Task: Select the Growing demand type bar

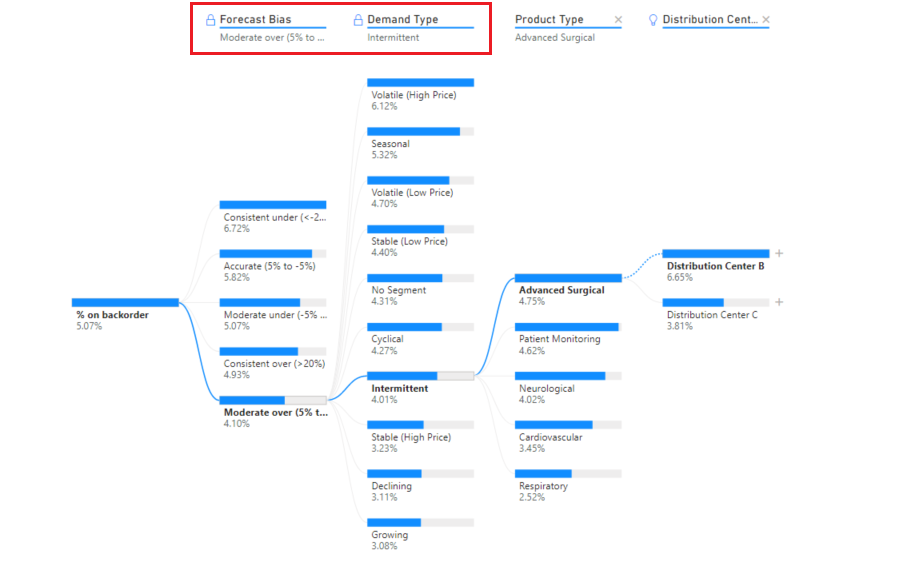Action: [420, 523]
